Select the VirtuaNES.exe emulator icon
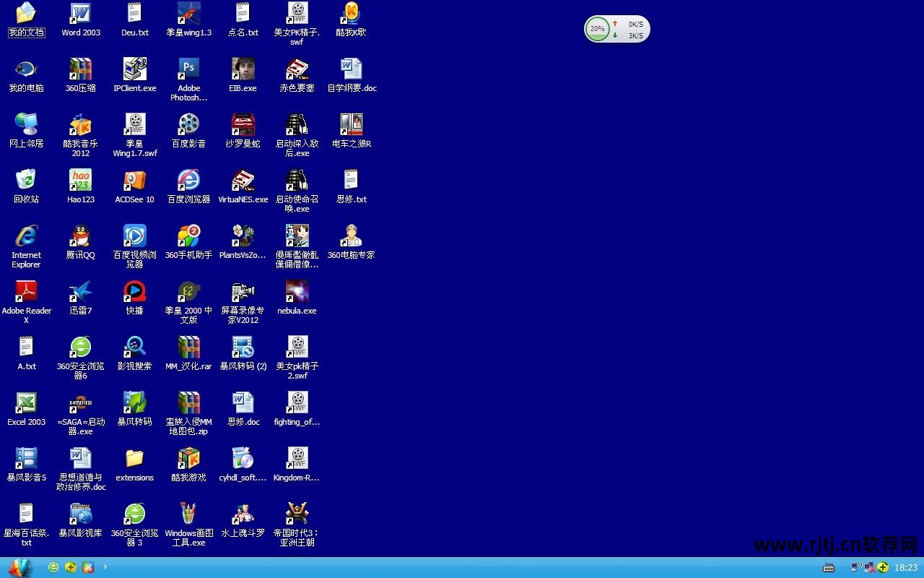 pyautogui.click(x=243, y=181)
